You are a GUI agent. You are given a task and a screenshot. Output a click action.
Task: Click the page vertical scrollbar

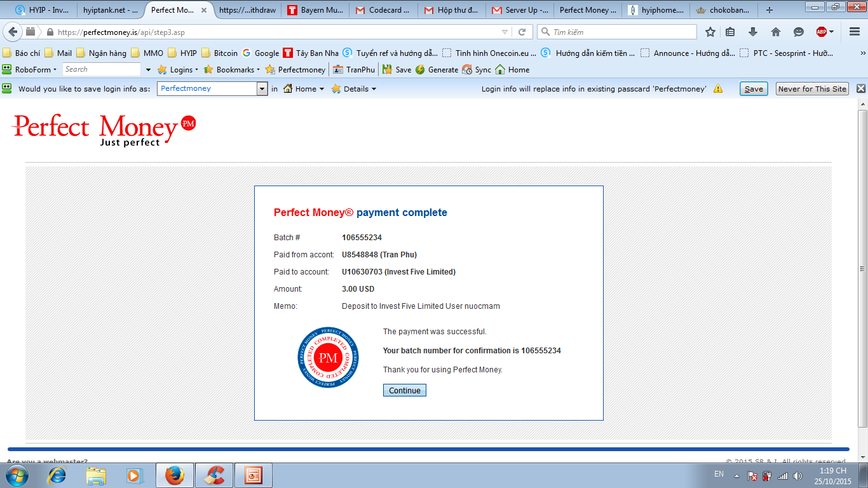862,268
